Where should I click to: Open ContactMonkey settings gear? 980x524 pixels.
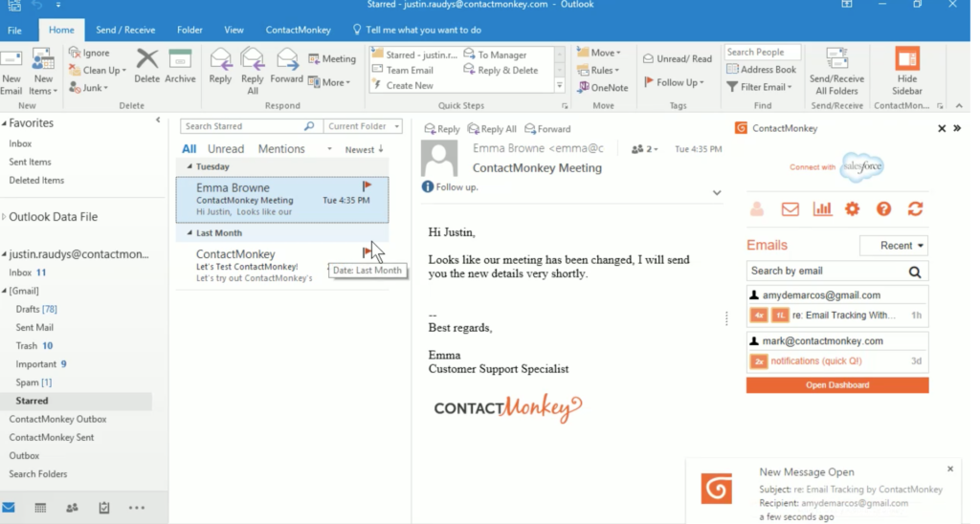pos(853,209)
